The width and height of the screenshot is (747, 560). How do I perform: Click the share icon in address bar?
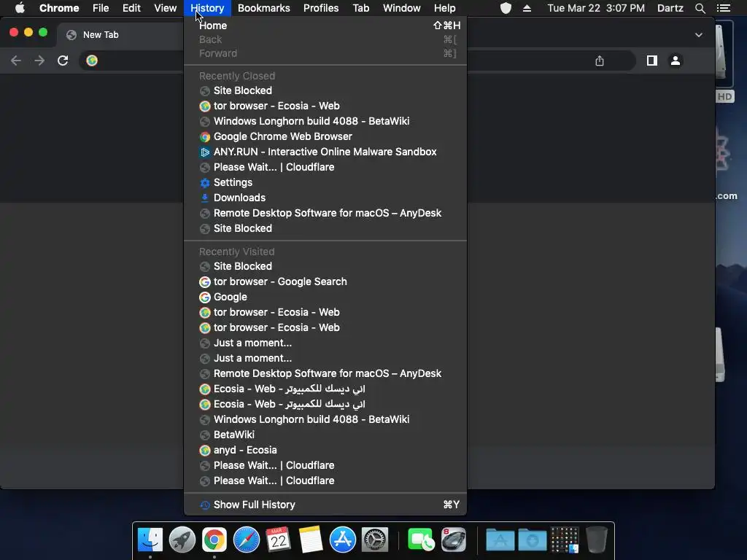(600, 61)
